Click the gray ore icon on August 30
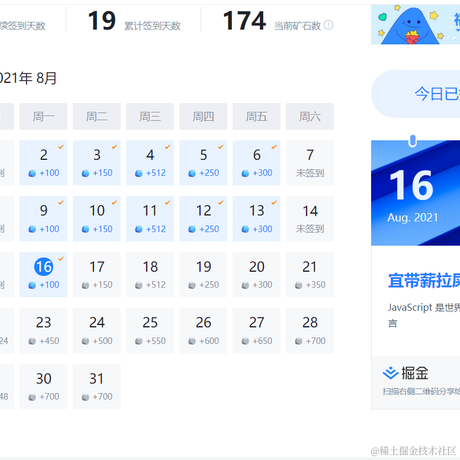Screen dimensions: 460x460 (32, 397)
